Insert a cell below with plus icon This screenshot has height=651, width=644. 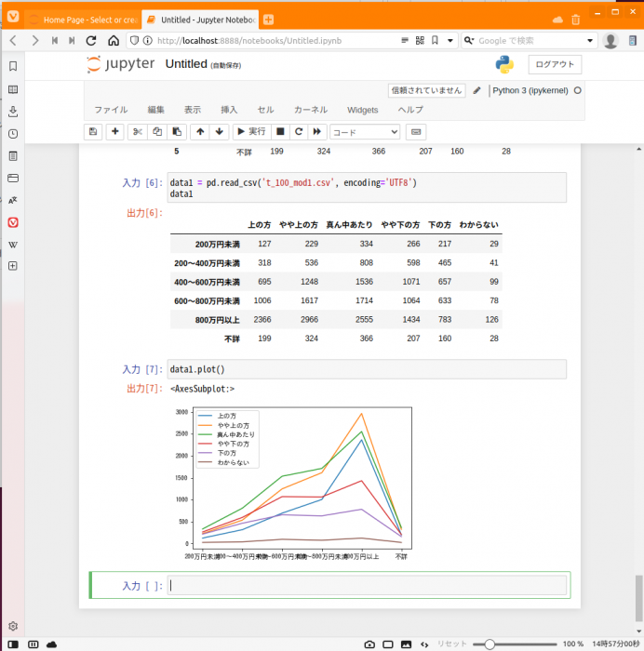tap(115, 132)
